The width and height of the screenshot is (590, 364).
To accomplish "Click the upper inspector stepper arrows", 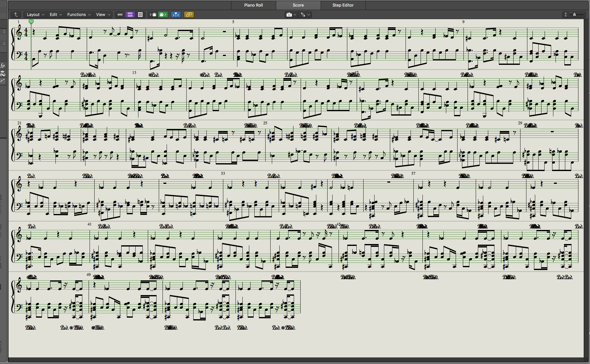I will coord(4,31).
